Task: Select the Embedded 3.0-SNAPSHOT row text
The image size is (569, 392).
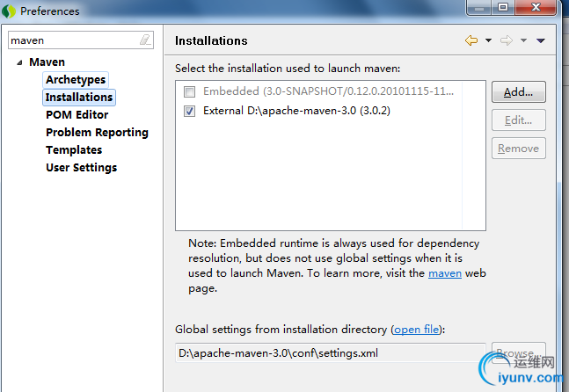Action: click(x=328, y=91)
